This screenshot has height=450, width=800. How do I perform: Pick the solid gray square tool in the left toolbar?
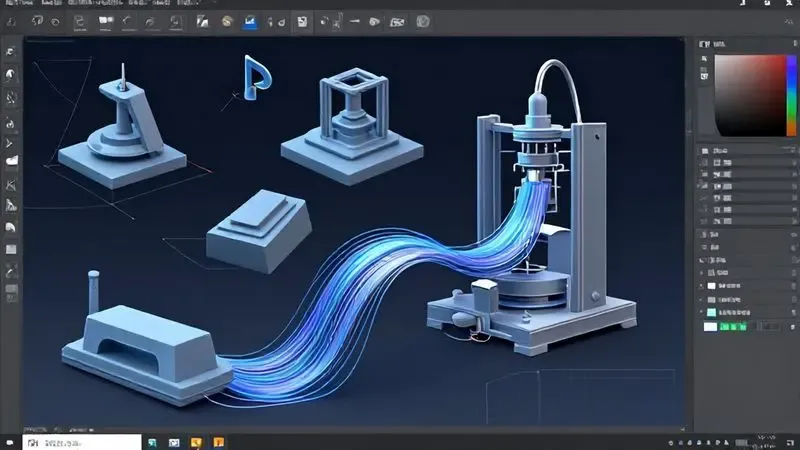click(x=11, y=249)
